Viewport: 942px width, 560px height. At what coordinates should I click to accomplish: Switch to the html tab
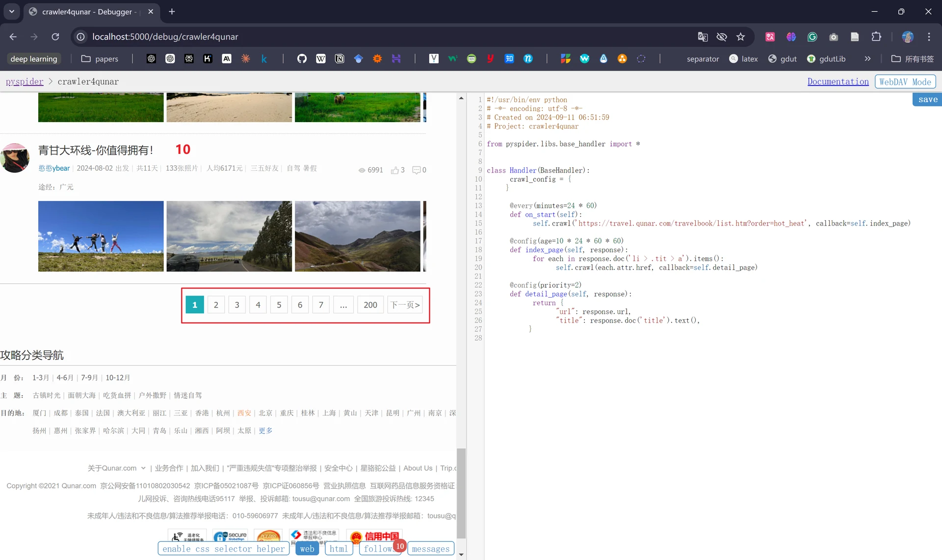[339, 549]
